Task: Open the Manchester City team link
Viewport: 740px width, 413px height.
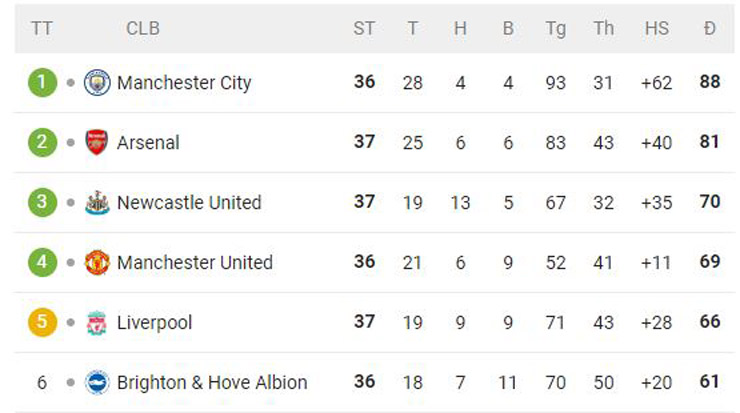Action: click(184, 82)
